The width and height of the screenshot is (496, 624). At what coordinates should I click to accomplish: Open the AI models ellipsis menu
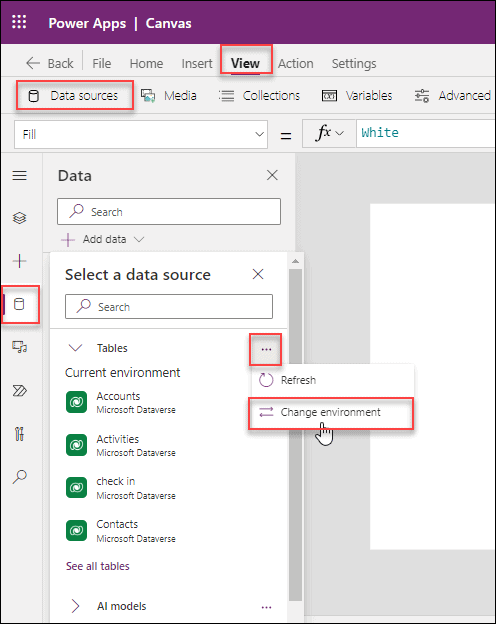266,607
